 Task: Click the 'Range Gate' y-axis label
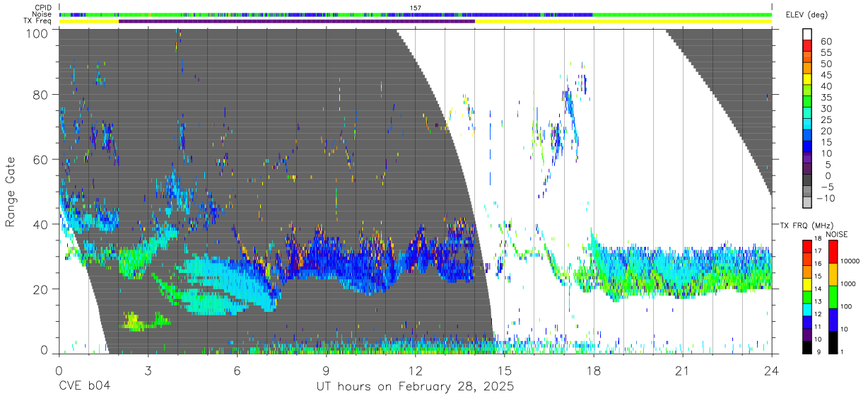click(11, 192)
